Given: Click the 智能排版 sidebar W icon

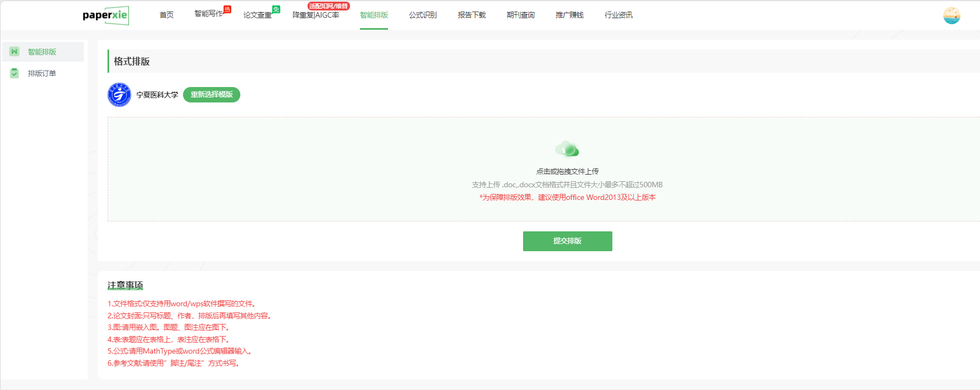Looking at the screenshot, I should click(x=15, y=52).
